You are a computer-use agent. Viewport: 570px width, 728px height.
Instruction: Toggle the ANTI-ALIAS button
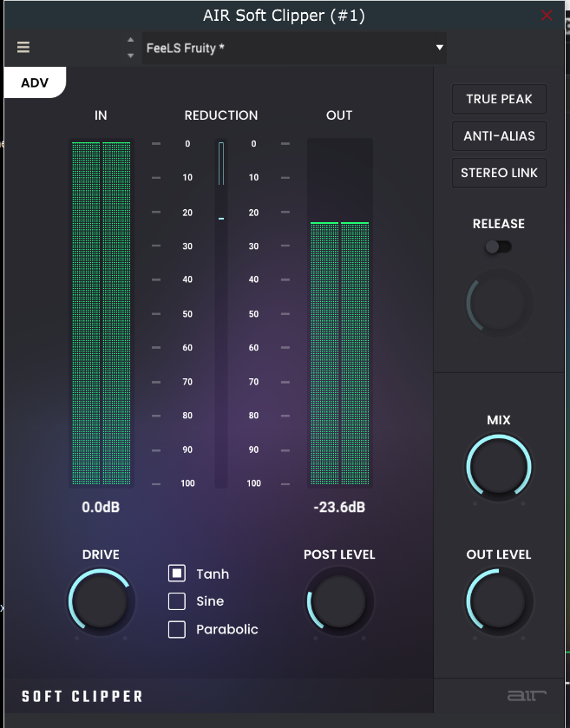pos(499,136)
